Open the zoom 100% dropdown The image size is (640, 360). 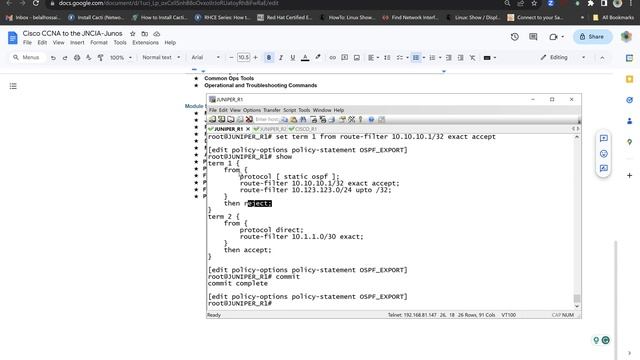coord(121,58)
